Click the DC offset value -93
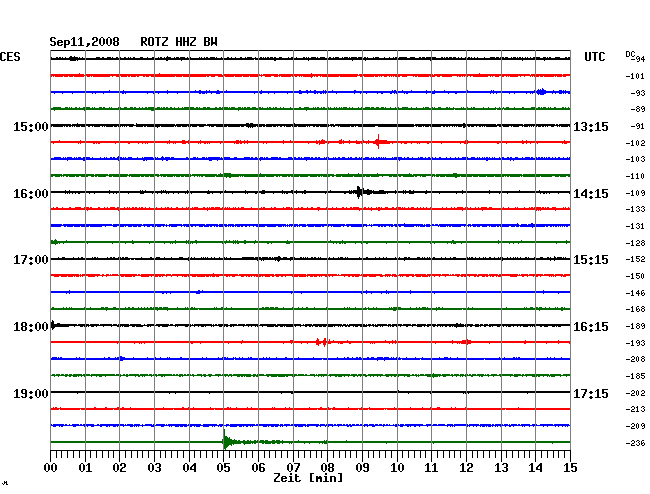Image resolution: width=650 pixels, height=494 pixels. (637, 93)
